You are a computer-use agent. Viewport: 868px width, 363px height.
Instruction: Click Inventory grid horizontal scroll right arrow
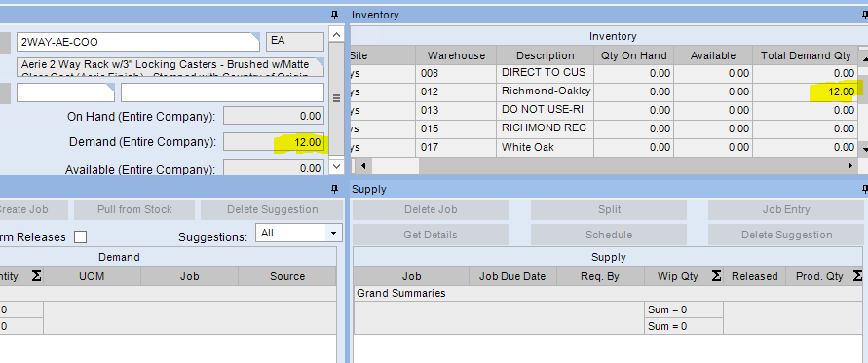849,166
